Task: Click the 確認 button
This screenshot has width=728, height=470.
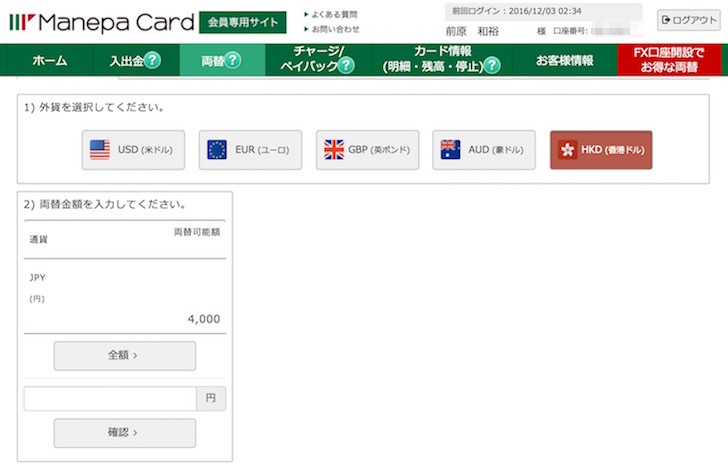Action: click(124, 433)
